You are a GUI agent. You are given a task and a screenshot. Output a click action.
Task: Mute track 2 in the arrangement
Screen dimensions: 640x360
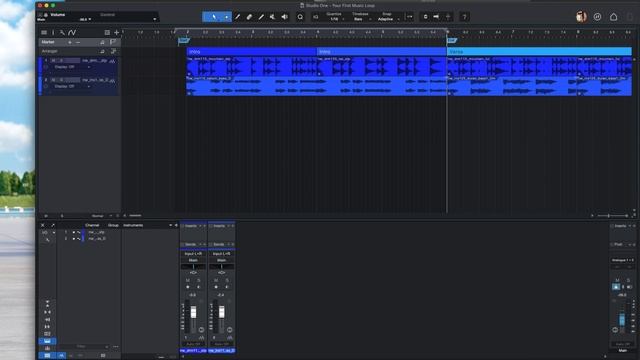(53, 80)
